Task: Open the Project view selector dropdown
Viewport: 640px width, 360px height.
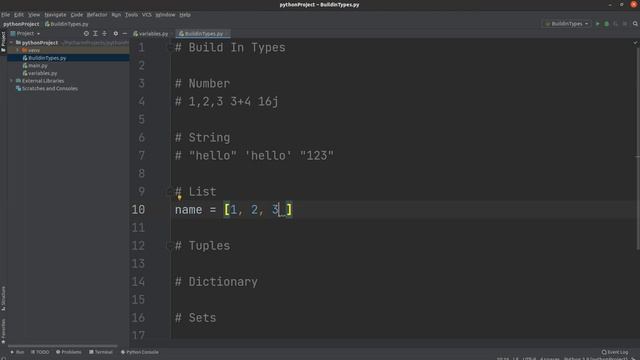Action: (x=26, y=33)
